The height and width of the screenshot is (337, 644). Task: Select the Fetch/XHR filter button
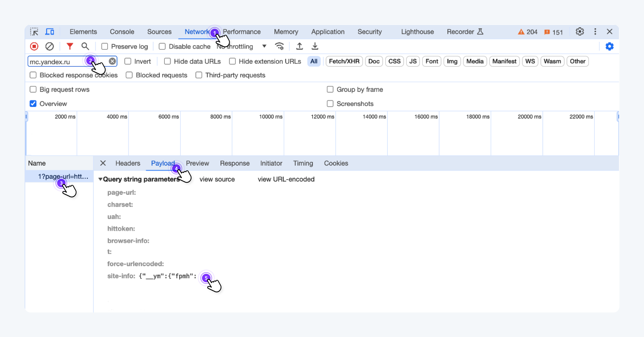(x=344, y=61)
